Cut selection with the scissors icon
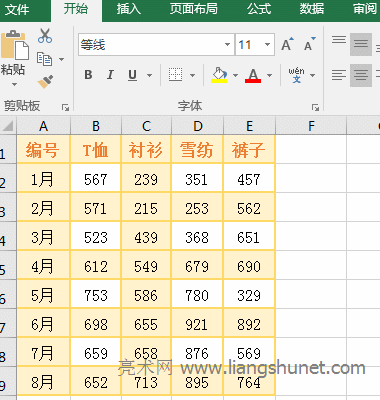380x400 pixels. pyautogui.click(x=45, y=36)
